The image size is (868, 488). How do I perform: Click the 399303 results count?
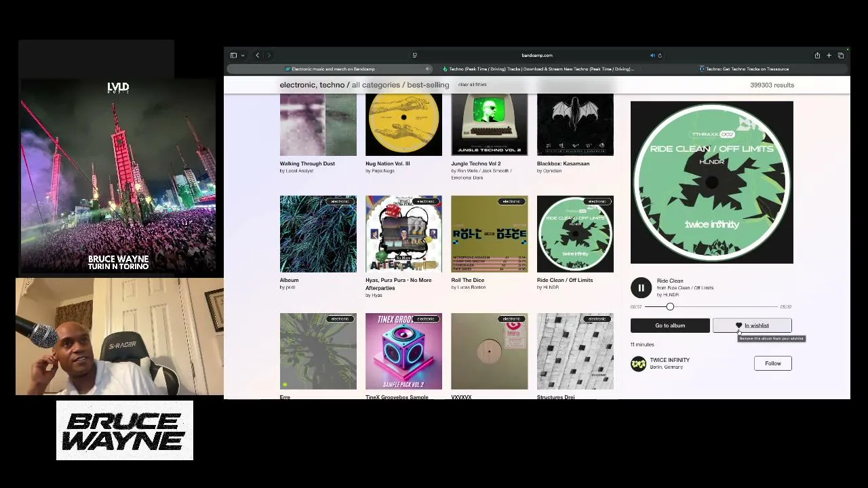click(x=772, y=85)
